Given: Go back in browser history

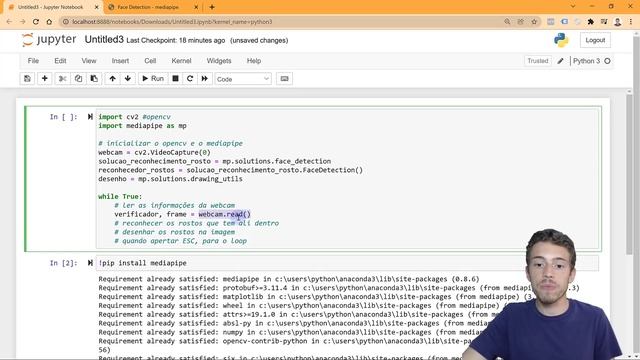Looking at the screenshot, I should click(9, 22).
